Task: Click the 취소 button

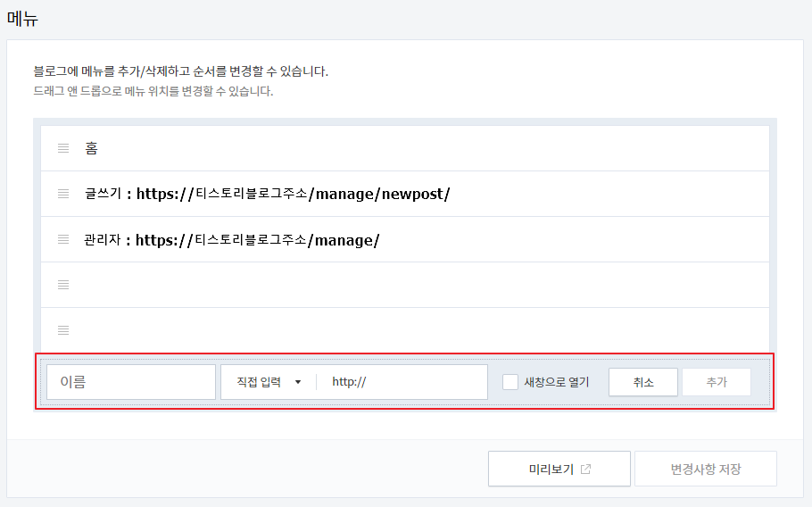Action: (643, 382)
